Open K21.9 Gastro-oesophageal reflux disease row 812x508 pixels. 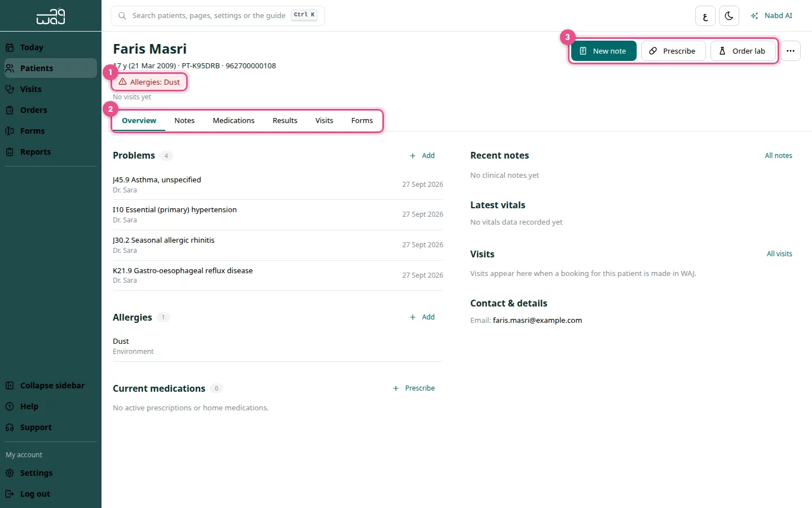(278, 275)
